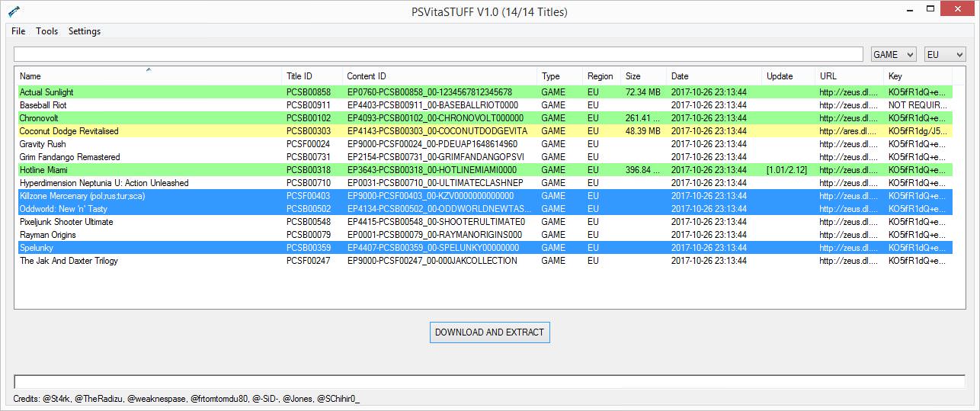
Task: Select Pixeljunk Shooter Ultimate row
Action: 485,222
